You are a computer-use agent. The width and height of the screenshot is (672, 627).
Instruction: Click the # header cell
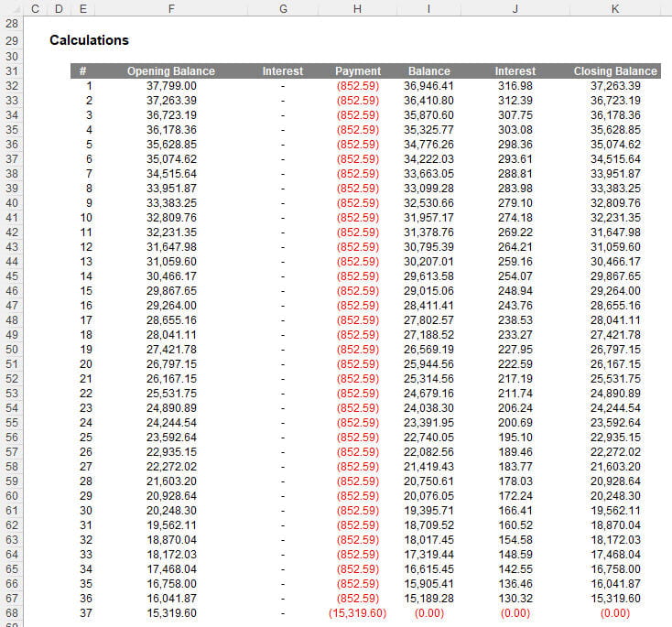(x=83, y=71)
